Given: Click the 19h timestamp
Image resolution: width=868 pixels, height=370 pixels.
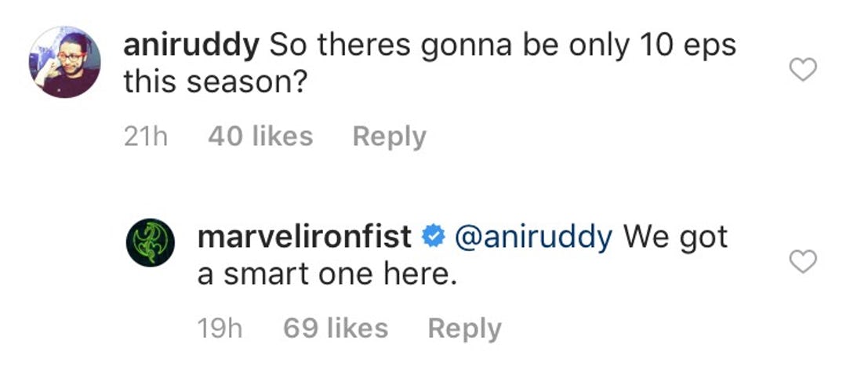Looking at the screenshot, I should click(220, 329).
